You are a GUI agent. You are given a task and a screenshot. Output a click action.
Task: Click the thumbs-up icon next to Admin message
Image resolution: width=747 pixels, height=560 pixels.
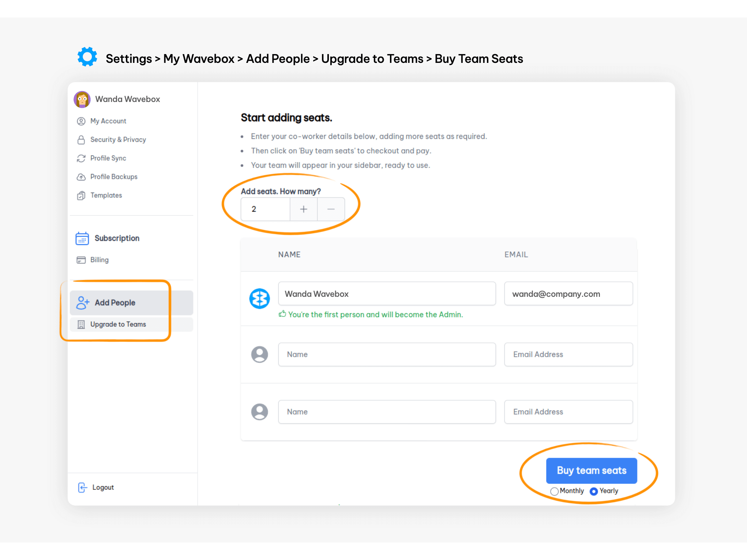click(x=282, y=314)
